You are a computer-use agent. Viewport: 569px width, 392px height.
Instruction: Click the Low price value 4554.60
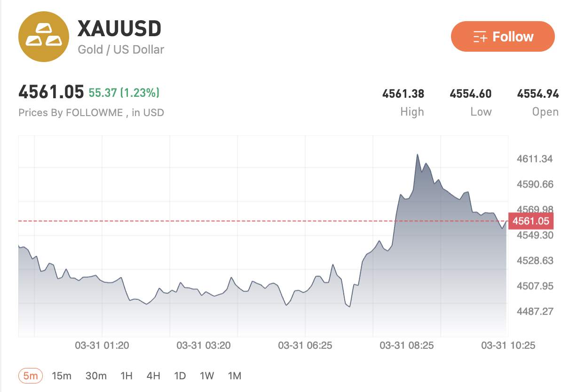coord(471,94)
